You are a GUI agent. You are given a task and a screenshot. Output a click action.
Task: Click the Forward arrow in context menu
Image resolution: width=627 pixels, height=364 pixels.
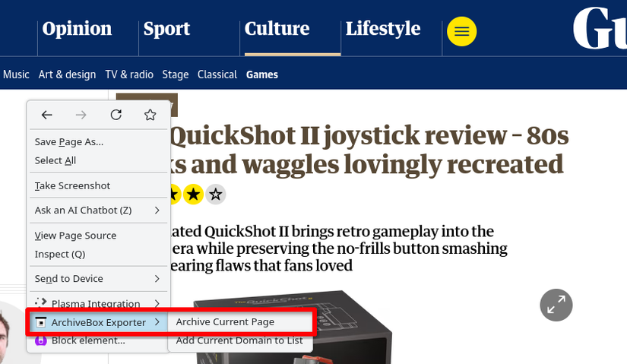[81, 116]
